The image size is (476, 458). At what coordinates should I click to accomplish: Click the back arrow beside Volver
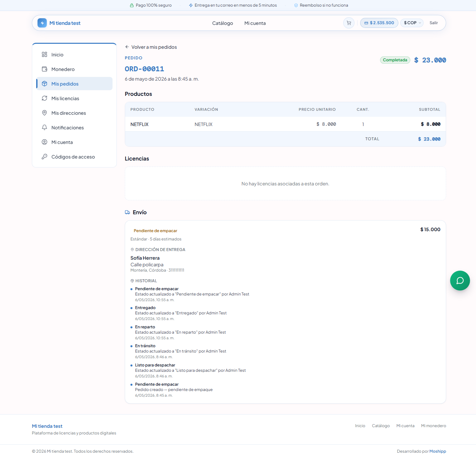[127, 47]
